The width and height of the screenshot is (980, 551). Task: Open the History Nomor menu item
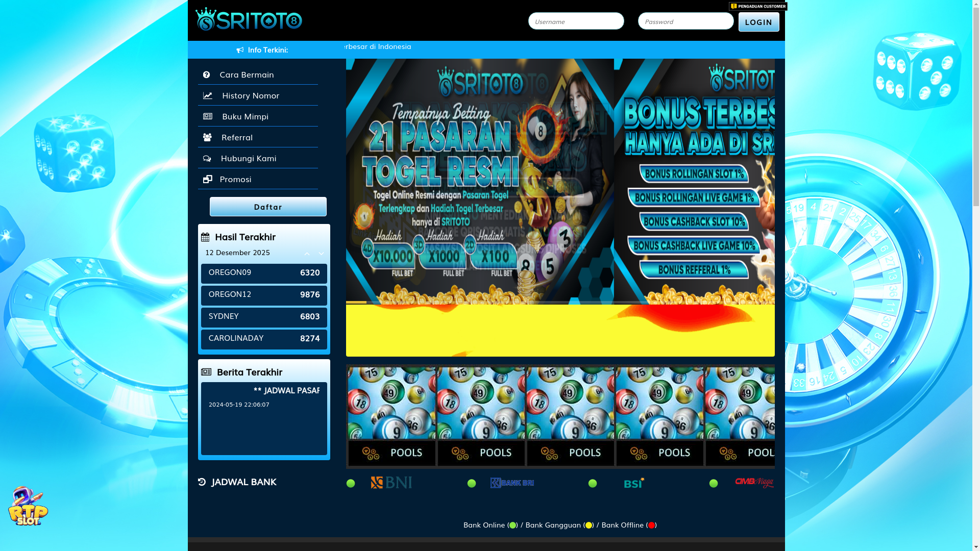click(x=258, y=95)
